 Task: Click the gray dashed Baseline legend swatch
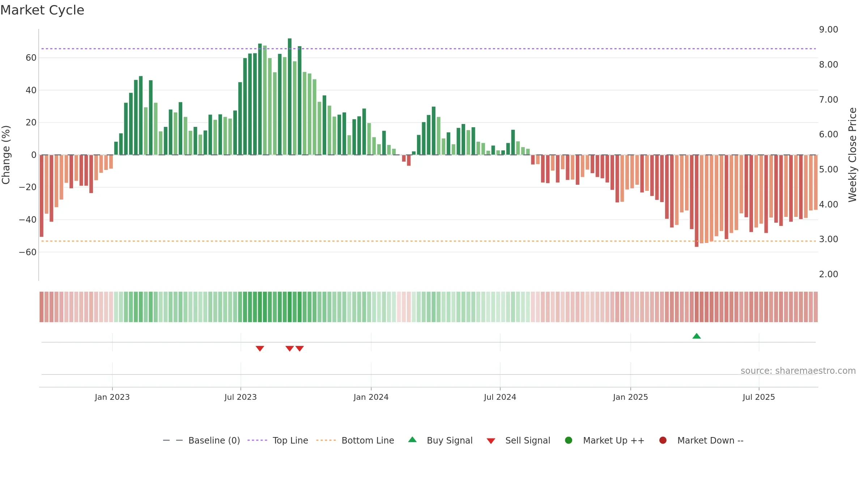tap(173, 440)
